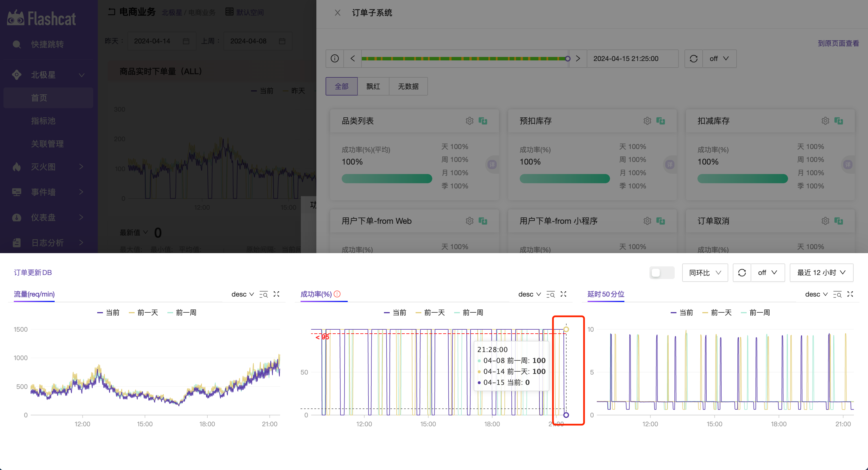868x470 pixels.
Task: Switch to the 无数据 tab
Action: (x=408, y=86)
